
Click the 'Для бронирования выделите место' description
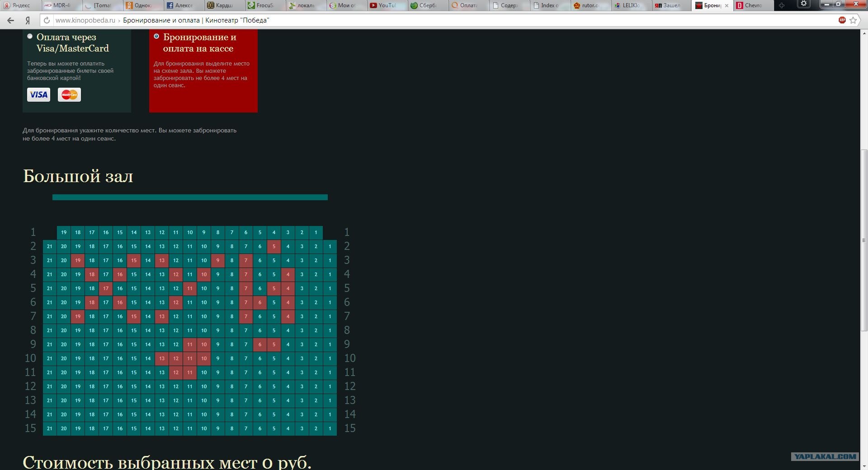[202, 75]
